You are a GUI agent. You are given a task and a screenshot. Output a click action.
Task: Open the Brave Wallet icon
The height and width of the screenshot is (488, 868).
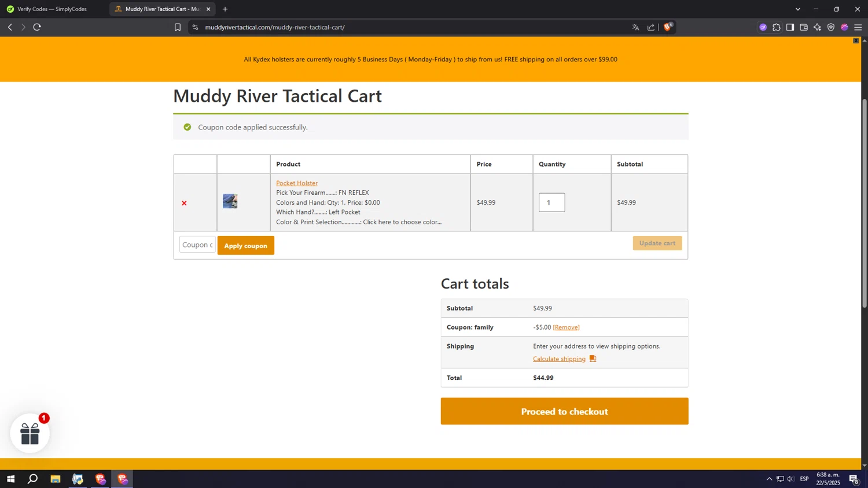click(804, 27)
